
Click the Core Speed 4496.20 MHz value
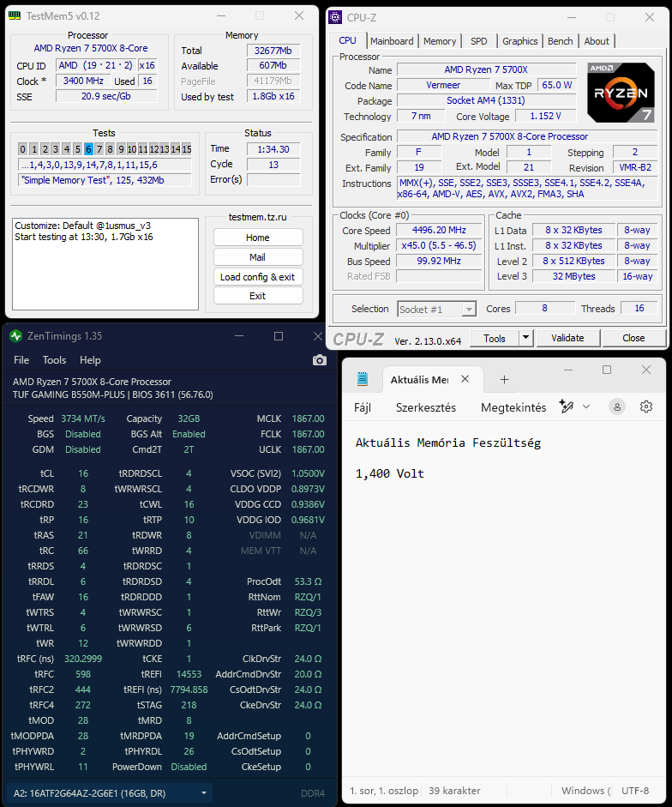439,230
